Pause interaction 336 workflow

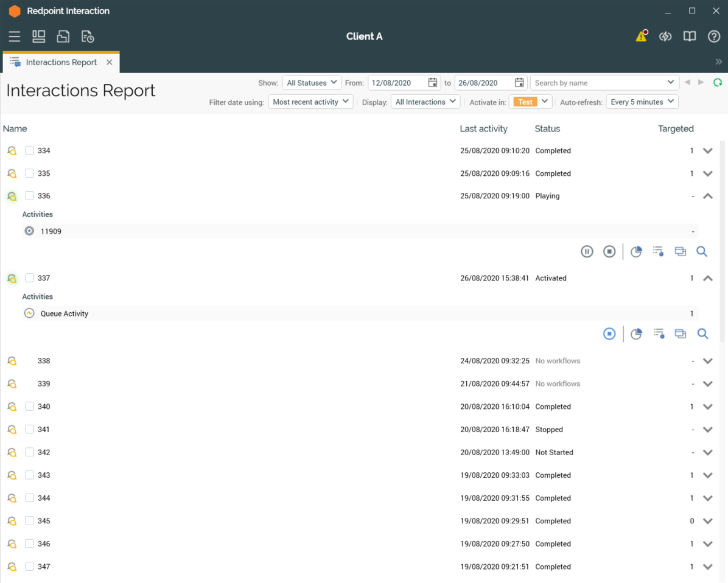click(587, 251)
